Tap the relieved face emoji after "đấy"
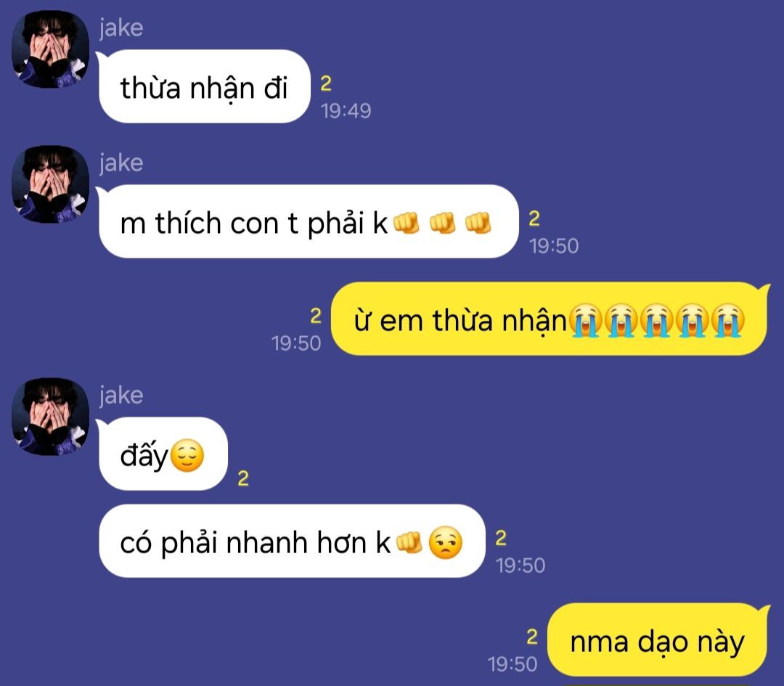784x686 pixels. (x=187, y=455)
